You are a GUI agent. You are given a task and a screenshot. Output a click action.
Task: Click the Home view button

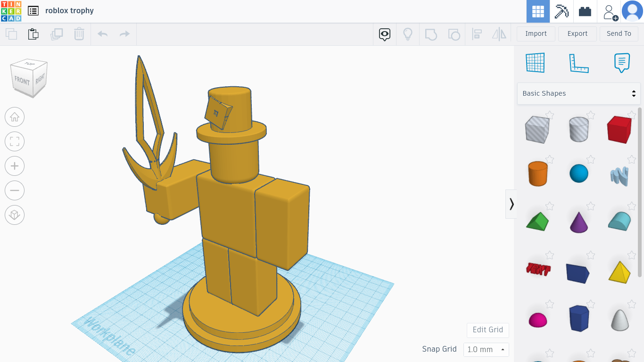15,117
